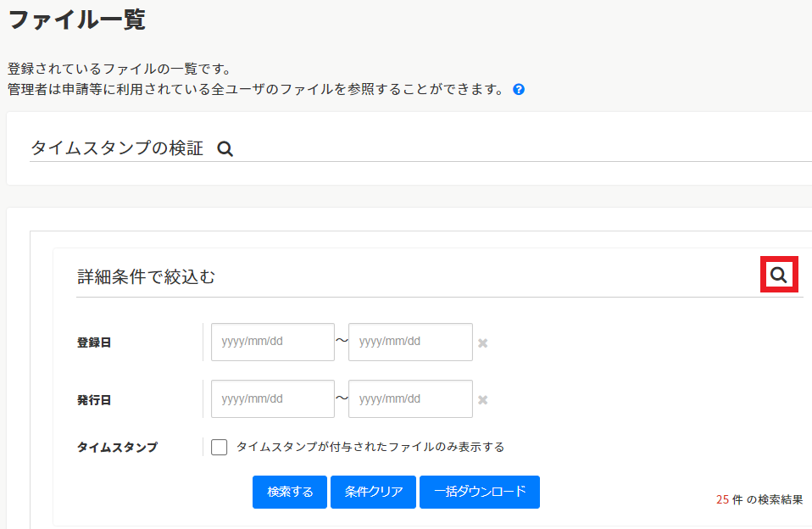
Task: Click the 登録日 field label
Action: click(94, 343)
